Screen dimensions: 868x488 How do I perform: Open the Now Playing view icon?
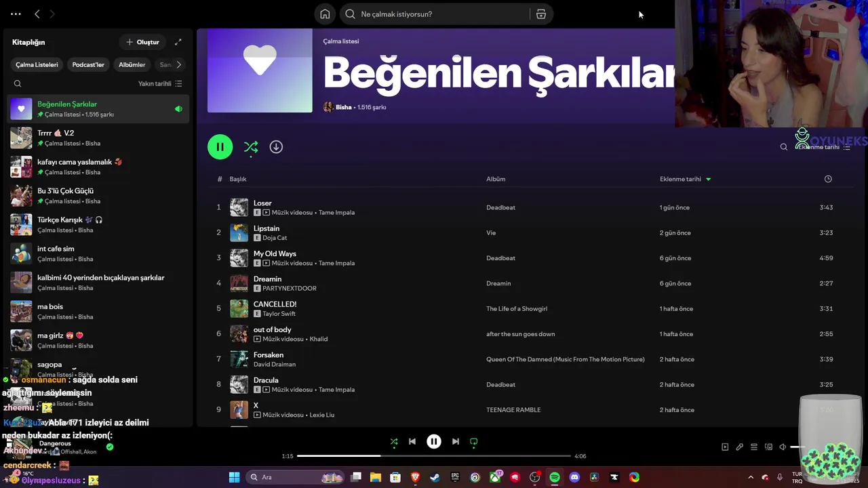(725, 447)
